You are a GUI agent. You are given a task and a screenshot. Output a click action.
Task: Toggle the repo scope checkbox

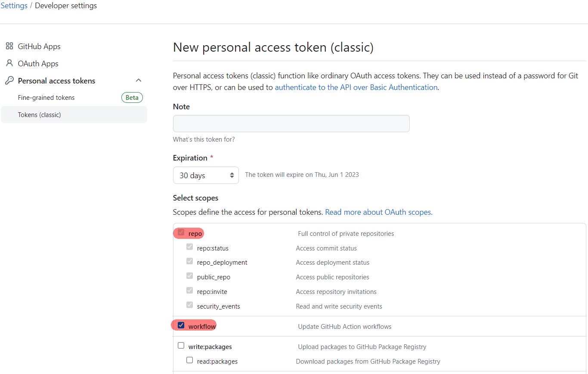click(181, 232)
